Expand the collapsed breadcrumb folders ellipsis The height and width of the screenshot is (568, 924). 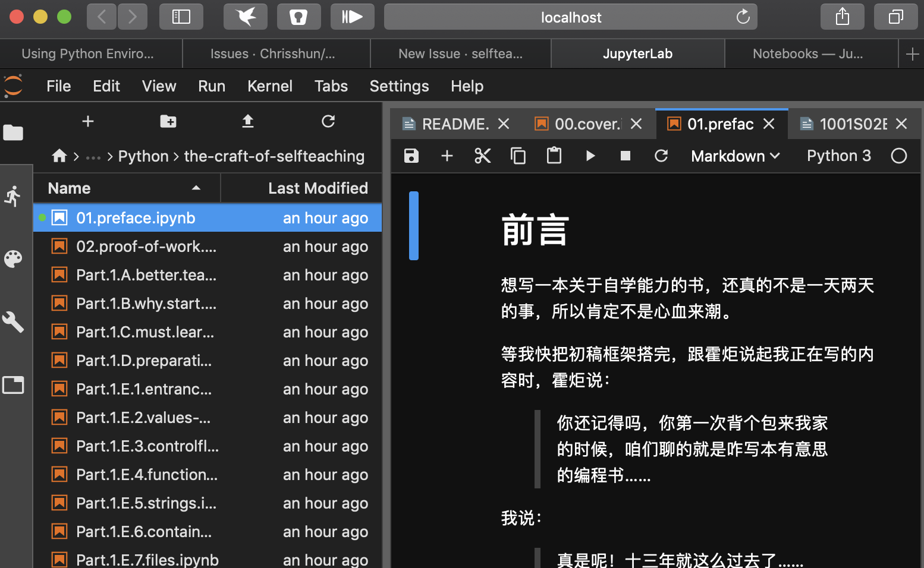pos(93,156)
